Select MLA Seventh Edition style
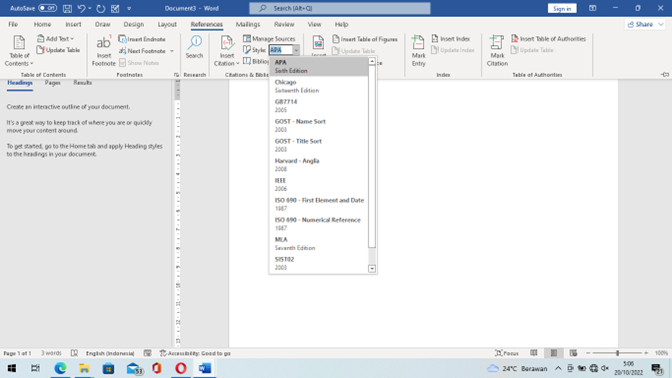 click(318, 244)
